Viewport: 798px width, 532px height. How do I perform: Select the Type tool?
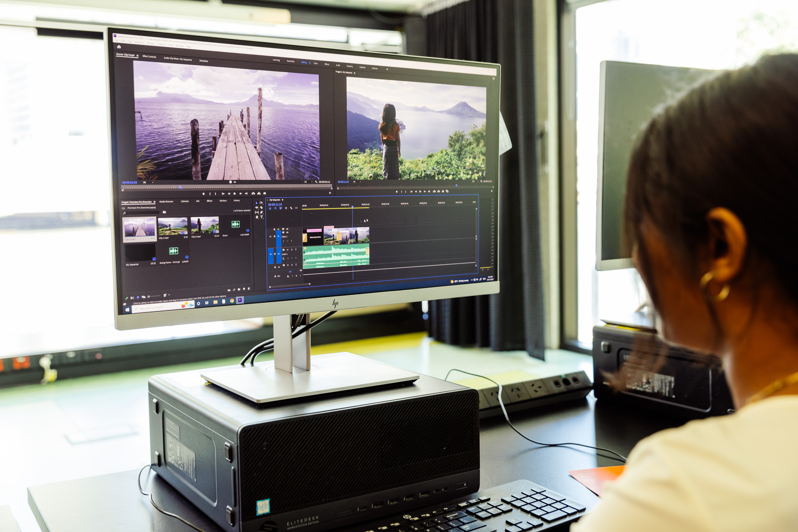point(262,217)
